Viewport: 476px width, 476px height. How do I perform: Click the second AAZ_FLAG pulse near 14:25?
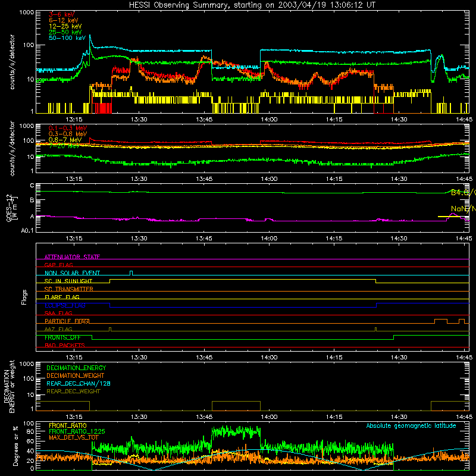pyautogui.click(x=376, y=329)
